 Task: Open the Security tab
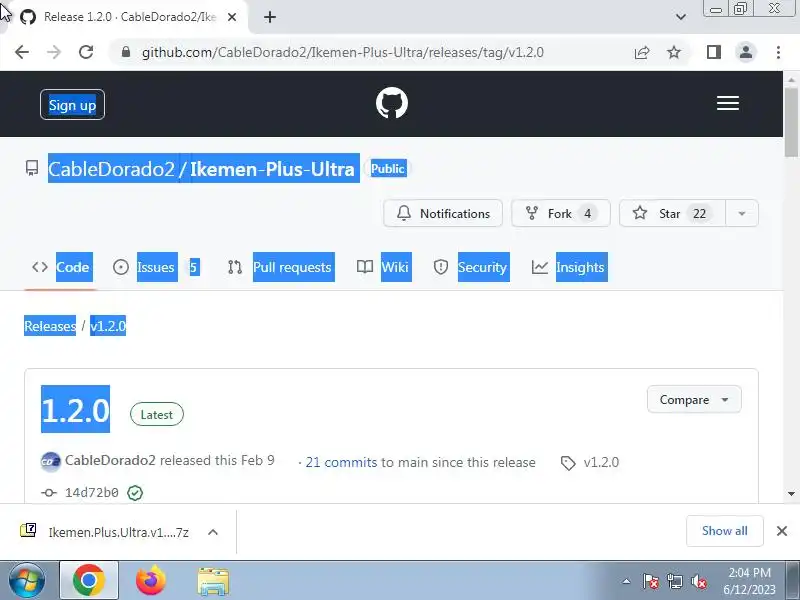471,267
